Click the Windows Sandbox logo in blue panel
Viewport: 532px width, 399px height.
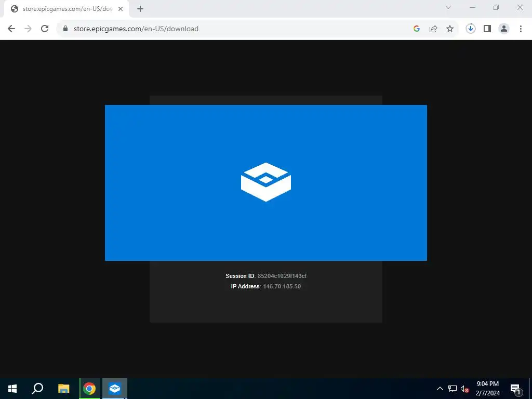tap(266, 182)
